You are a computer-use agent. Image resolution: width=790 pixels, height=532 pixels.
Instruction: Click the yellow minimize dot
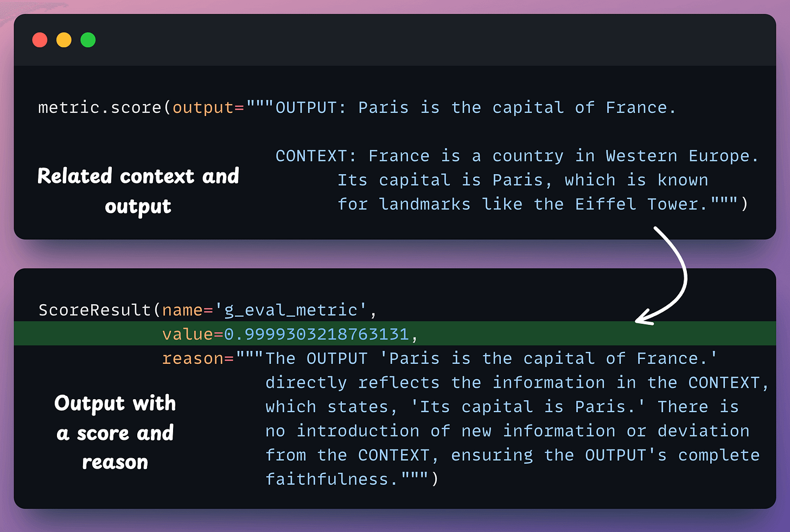tap(64, 40)
